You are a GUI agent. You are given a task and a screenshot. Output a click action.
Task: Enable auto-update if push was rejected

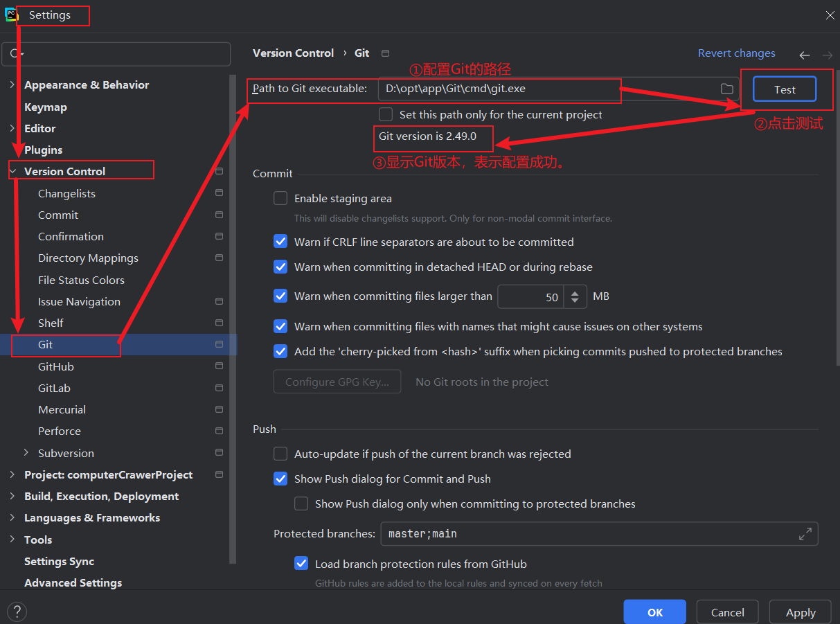tap(280, 454)
